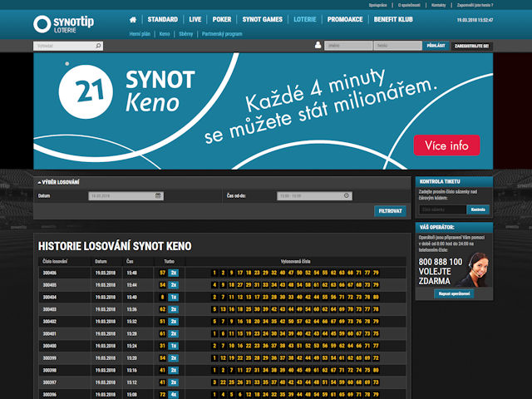Click the Kontrola ticket check button
Image resolution: width=532 pixels, height=399 pixels.
click(x=478, y=209)
